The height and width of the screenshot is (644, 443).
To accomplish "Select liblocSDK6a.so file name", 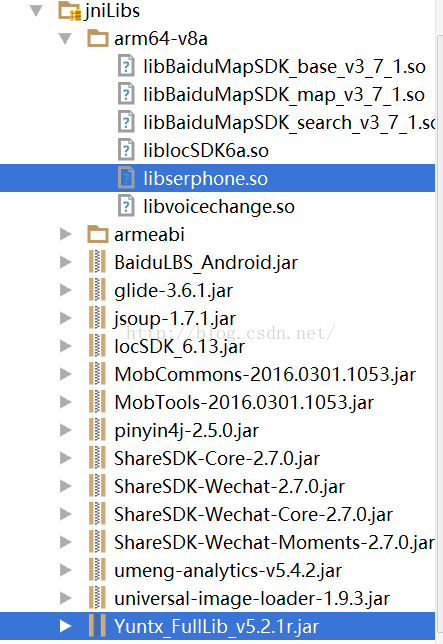I will click(206, 150).
